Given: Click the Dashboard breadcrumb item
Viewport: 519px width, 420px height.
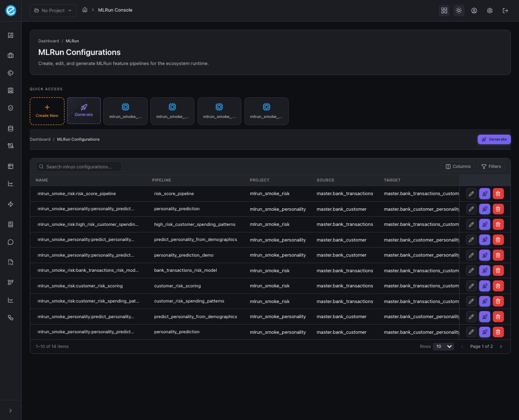Looking at the screenshot, I should tap(48, 41).
